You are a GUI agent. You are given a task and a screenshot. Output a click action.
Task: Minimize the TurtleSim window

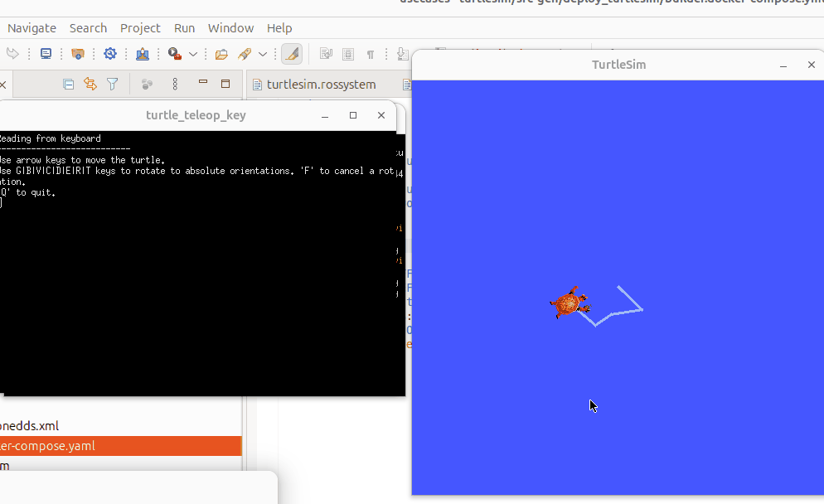click(783, 65)
